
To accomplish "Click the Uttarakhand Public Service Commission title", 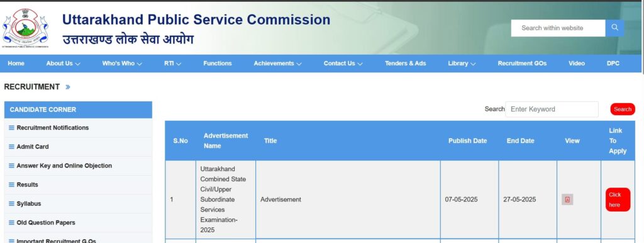I will (x=196, y=20).
